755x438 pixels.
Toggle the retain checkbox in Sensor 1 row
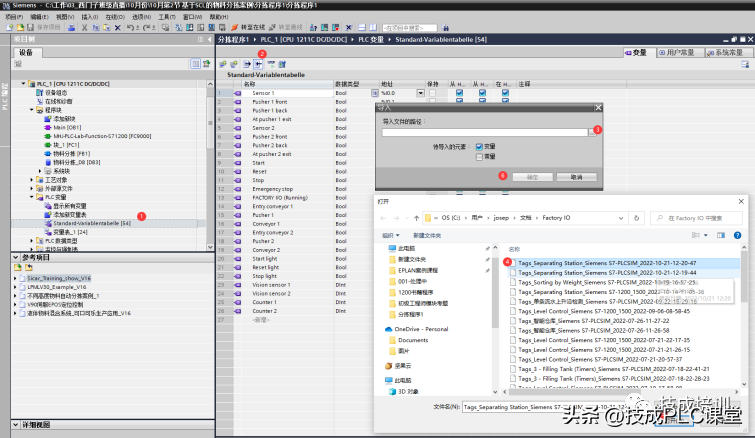[432, 93]
